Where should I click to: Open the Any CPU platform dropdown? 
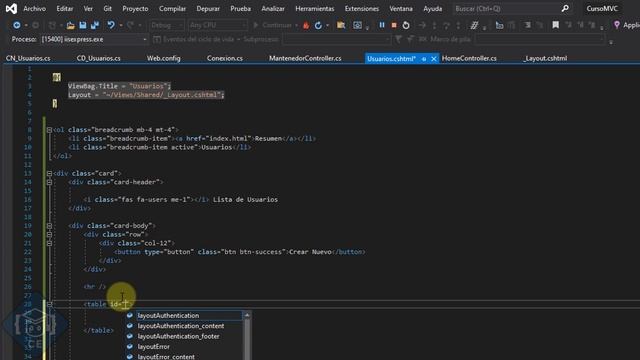click(x=218, y=25)
